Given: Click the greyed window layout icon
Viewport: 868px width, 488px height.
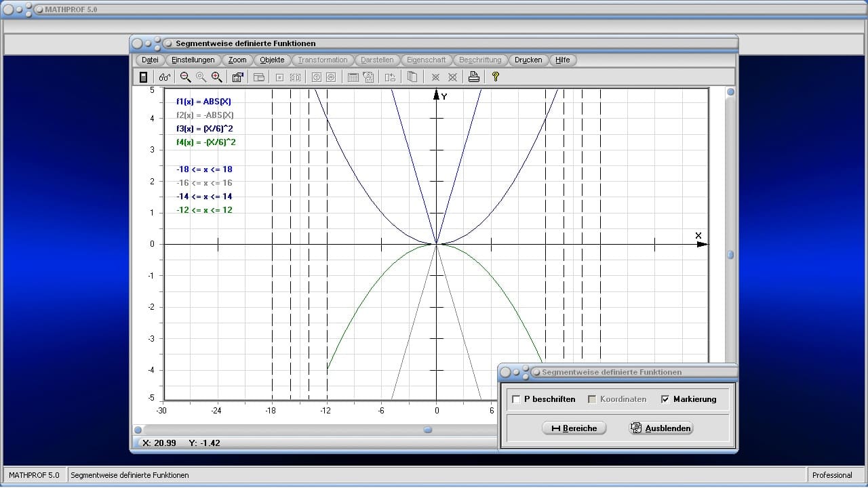Looking at the screenshot, I should (x=258, y=77).
